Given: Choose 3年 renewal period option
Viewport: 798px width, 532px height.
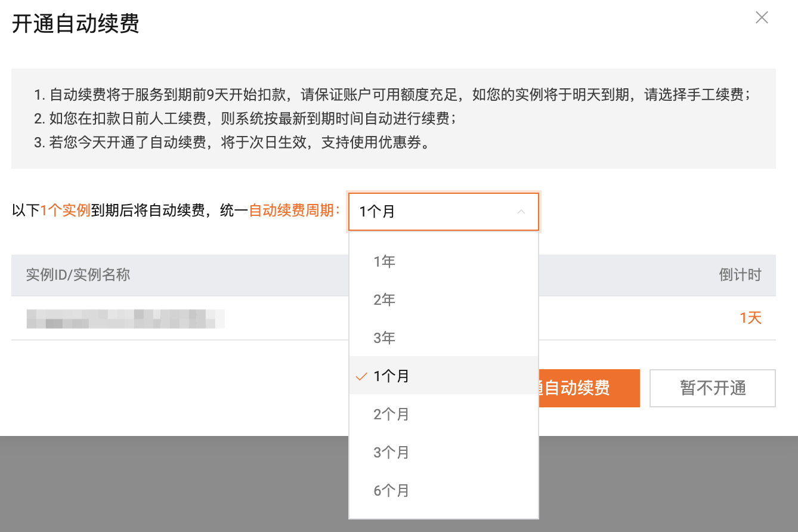Looking at the screenshot, I should pos(444,338).
